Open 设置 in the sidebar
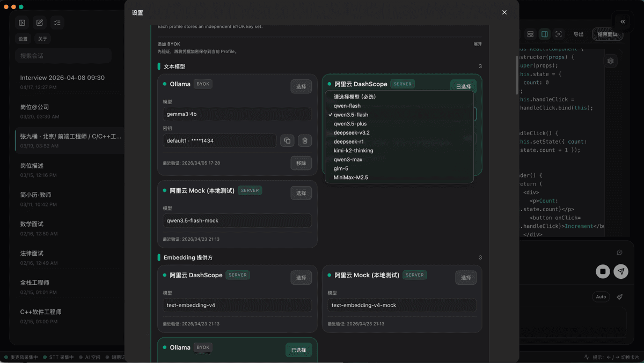The width and height of the screenshot is (644, 363). [x=23, y=39]
